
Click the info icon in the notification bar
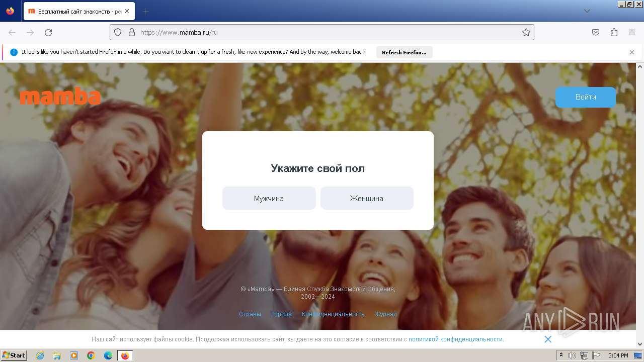14,52
